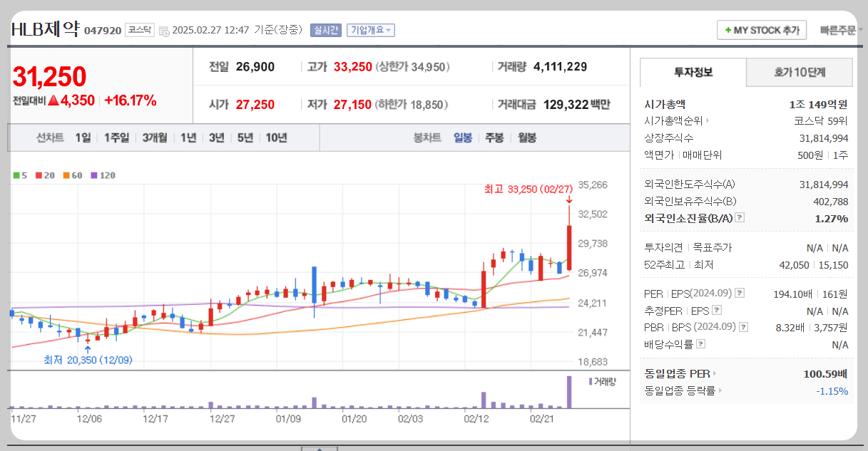Click the purple 거래량 legend marker

click(590, 381)
